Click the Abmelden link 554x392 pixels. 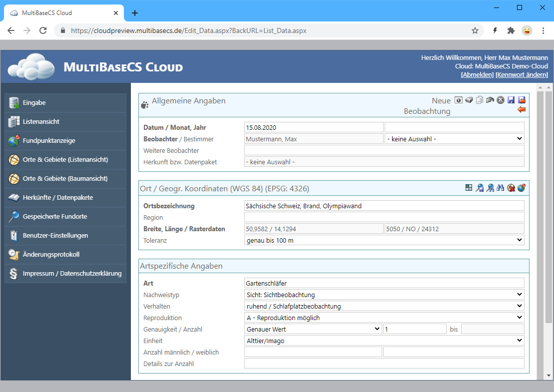pyautogui.click(x=477, y=74)
